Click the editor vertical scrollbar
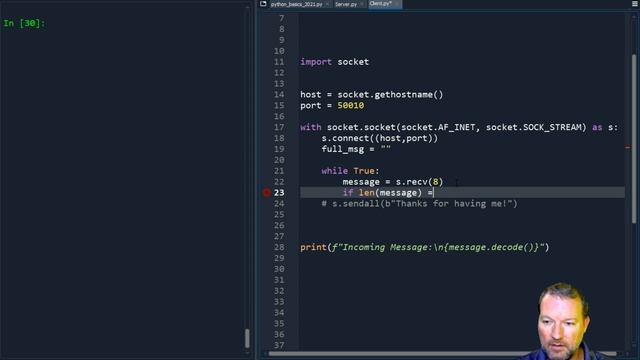Screen dimensions: 640x360 click(634, 139)
